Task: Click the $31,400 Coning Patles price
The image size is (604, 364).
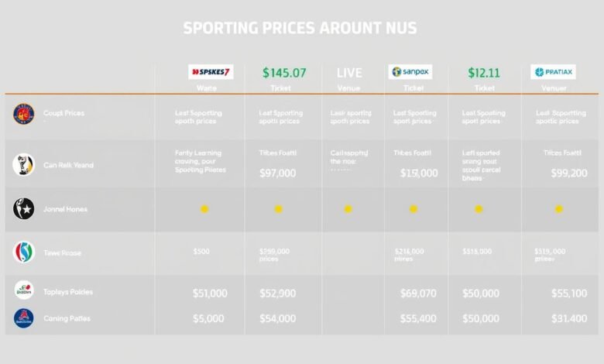Action: (569, 318)
